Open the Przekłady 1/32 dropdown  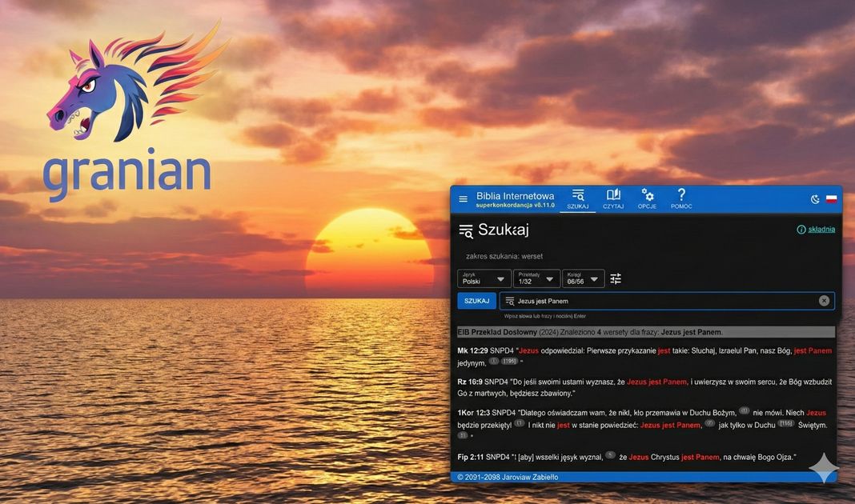[536, 278]
